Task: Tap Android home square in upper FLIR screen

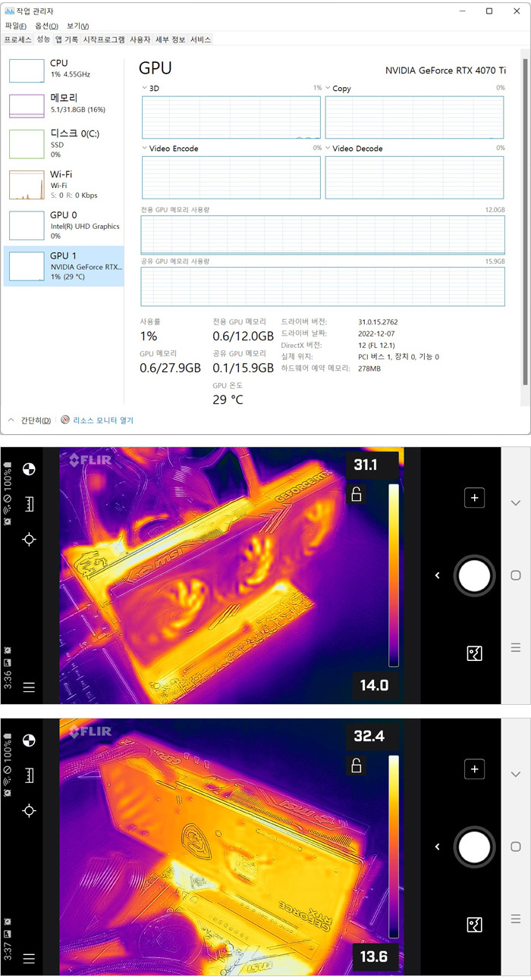Action: tap(516, 575)
